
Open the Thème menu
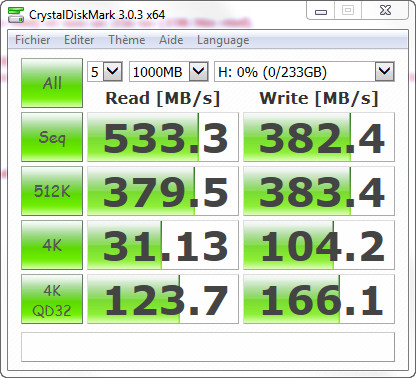tap(127, 40)
